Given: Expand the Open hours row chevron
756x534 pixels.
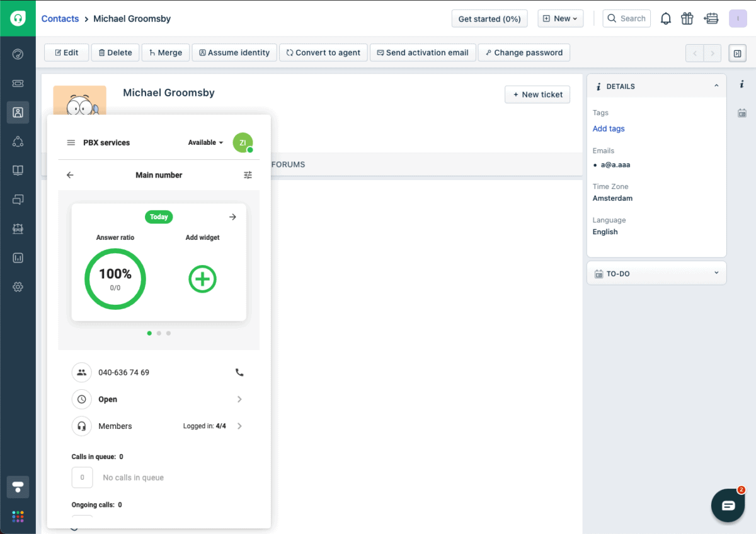Looking at the screenshot, I should click(x=239, y=399).
